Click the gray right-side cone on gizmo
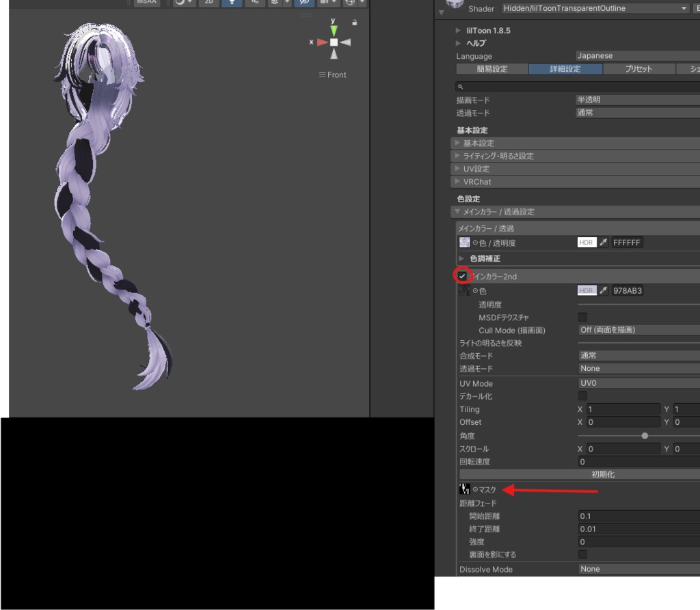Image resolution: width=700 pixels, height=610 pixels. [x=345, y=42]
